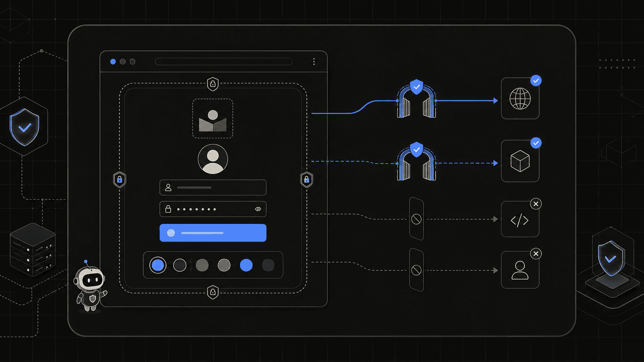Click the lower blocked gate icon

416,270
